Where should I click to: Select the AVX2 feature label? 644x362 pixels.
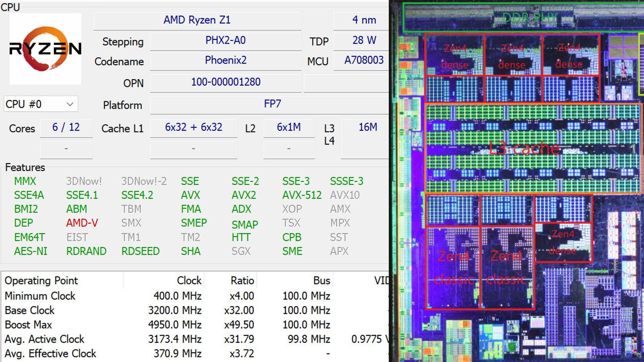tap(244, 195)
